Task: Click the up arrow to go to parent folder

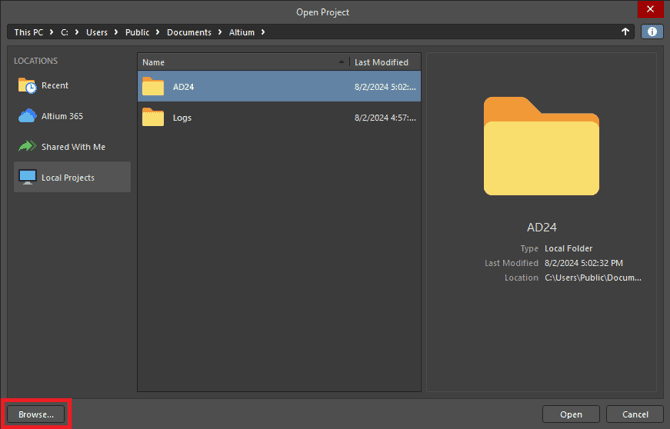Action: 625,32
